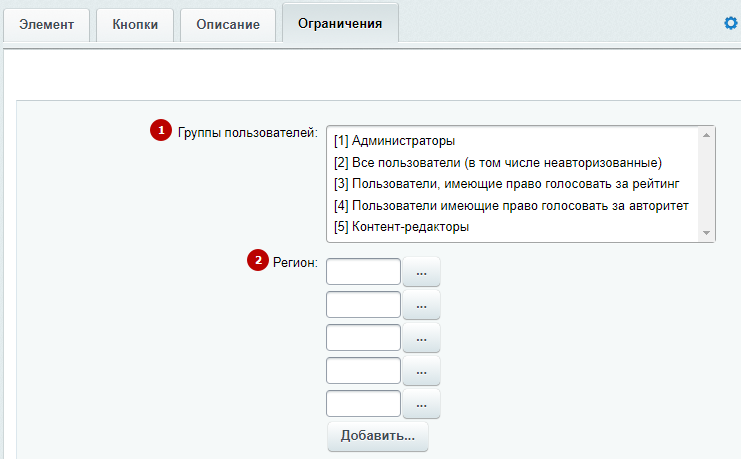741x459 pixels.
Task: Click the list's scroll down arrow
Action: point(707,233)
